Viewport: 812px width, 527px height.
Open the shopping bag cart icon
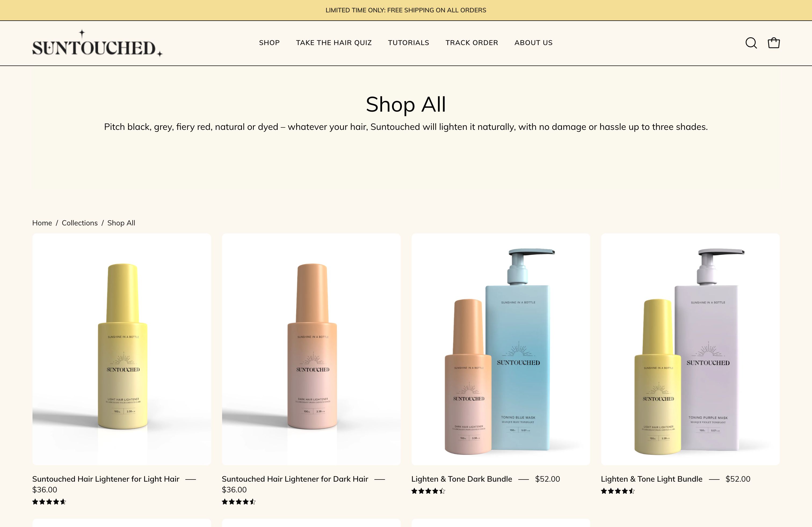tap(773, 43)
